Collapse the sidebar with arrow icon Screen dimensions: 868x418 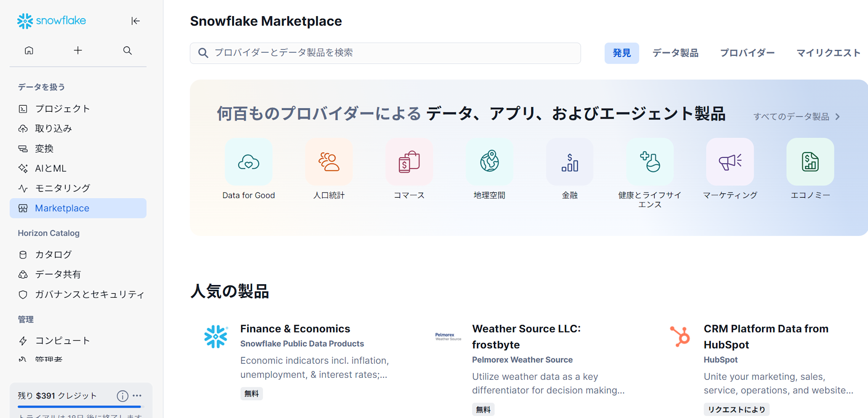135,21
